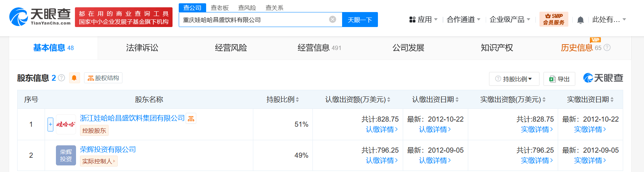Clear the search box text
This screenshot has height=172, width=644.
click(x=333, y=19)
